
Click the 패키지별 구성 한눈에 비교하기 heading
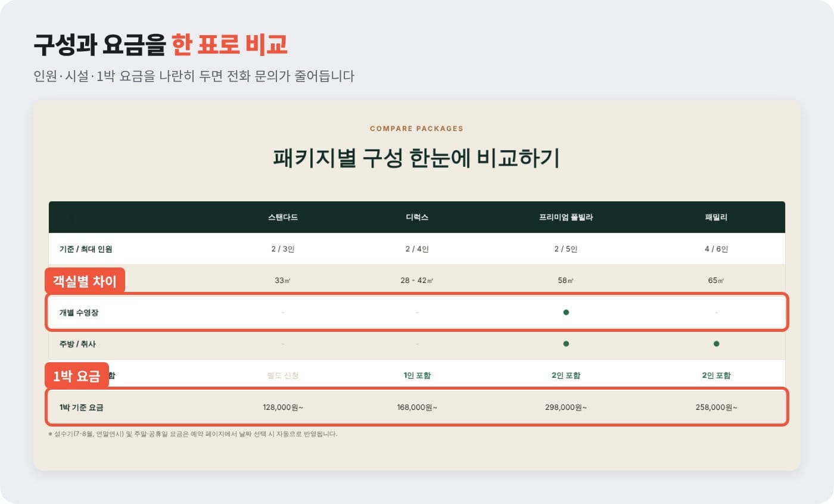tap(416, 158)
